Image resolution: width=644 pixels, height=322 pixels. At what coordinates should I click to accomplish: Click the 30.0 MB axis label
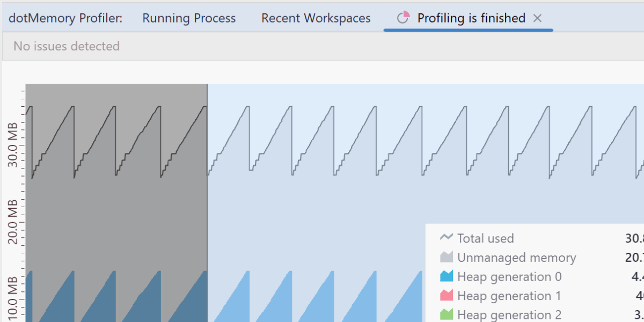(13, 145)
